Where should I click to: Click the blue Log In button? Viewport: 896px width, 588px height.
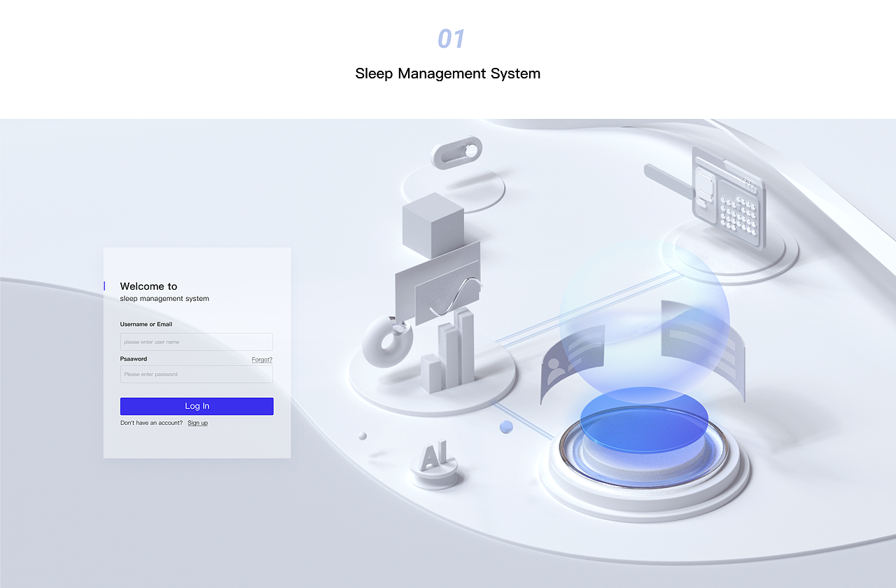(x=197, y=406)
